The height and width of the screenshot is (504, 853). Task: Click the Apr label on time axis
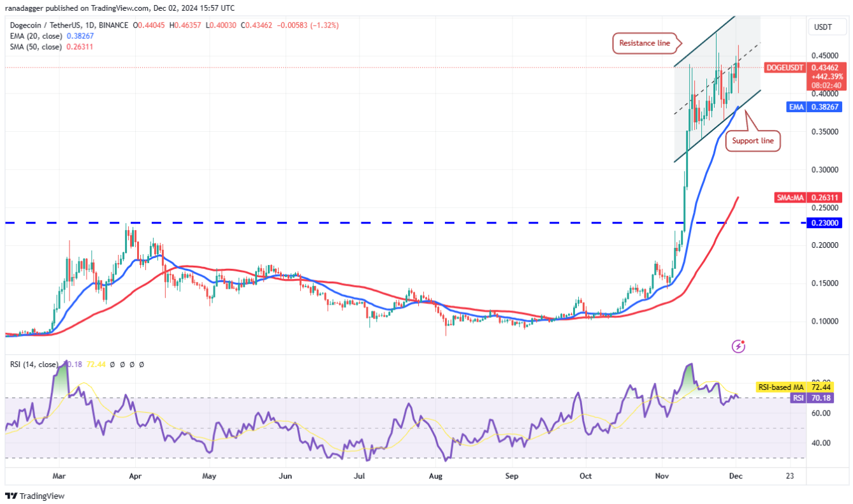135,476
